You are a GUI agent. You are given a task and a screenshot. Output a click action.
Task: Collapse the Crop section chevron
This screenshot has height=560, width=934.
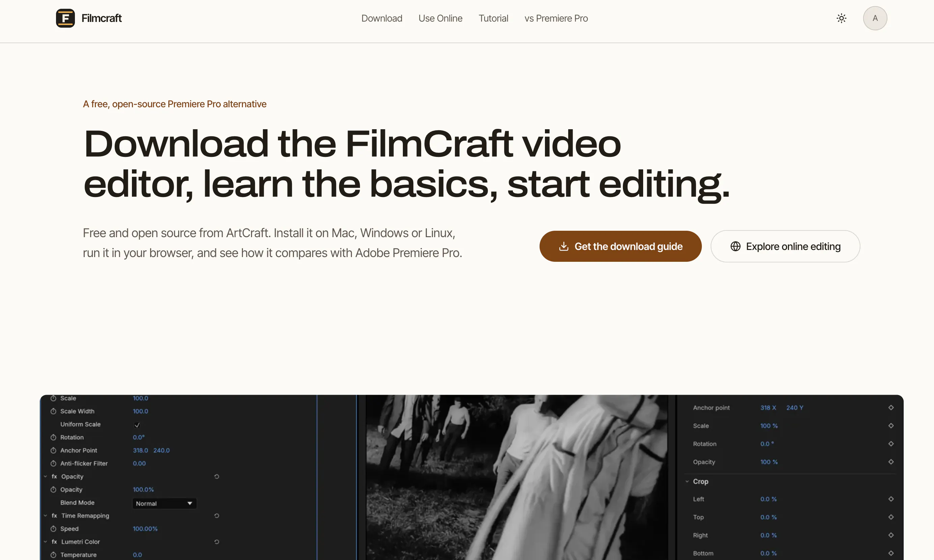click(687, 481)
